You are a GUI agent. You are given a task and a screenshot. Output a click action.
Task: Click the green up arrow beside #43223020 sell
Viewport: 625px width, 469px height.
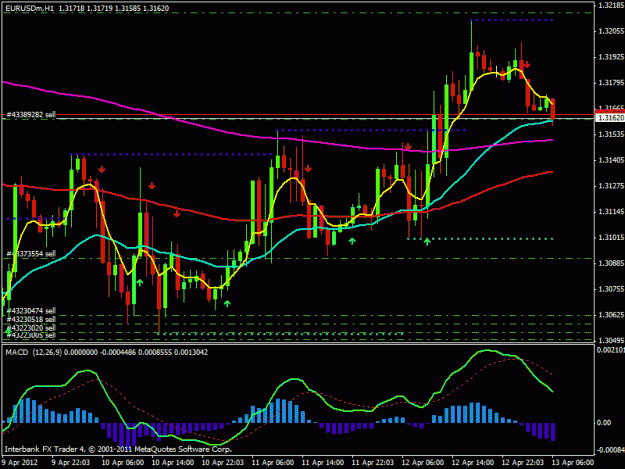(8, 330)
